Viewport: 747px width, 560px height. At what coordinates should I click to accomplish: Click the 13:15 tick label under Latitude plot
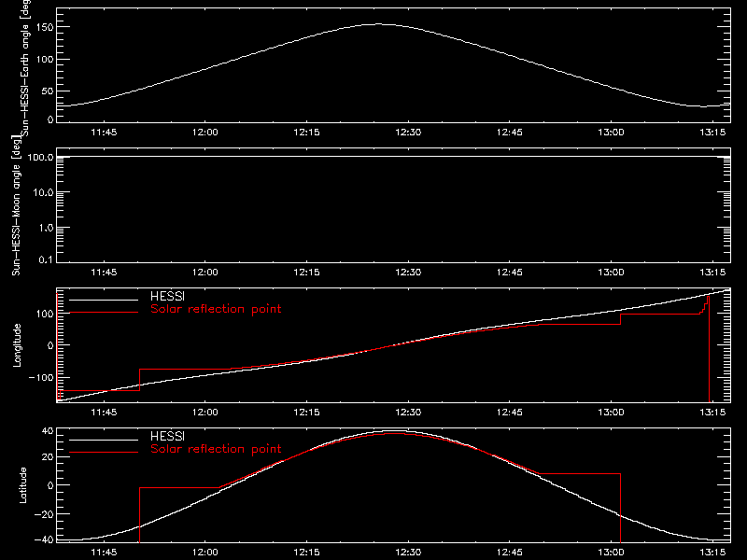[712, 553]
